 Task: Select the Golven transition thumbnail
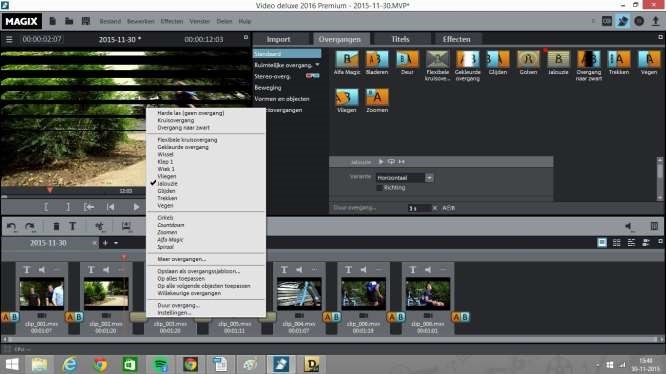pyautogui.click(x=528, y=59)
